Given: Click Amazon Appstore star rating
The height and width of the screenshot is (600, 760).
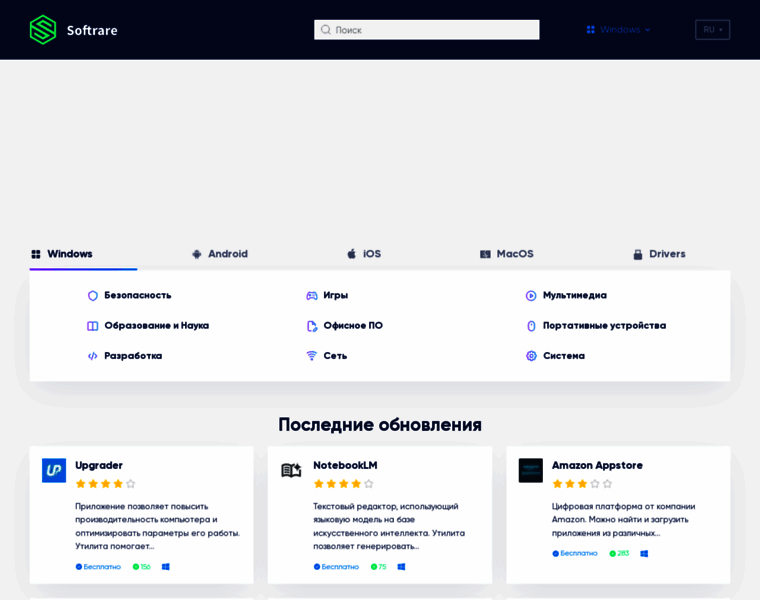Looking at the screenshot, I should (x=582, y=484).
